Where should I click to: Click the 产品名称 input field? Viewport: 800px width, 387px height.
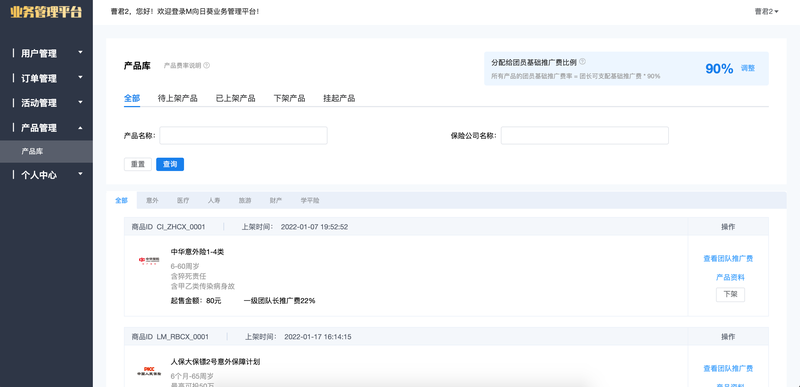(x=243, y=136)
